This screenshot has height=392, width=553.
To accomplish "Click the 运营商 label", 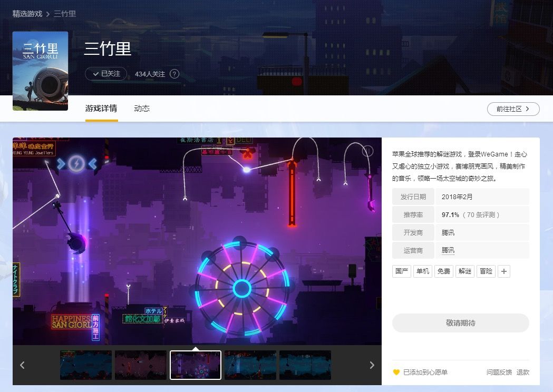I will 413,250.
